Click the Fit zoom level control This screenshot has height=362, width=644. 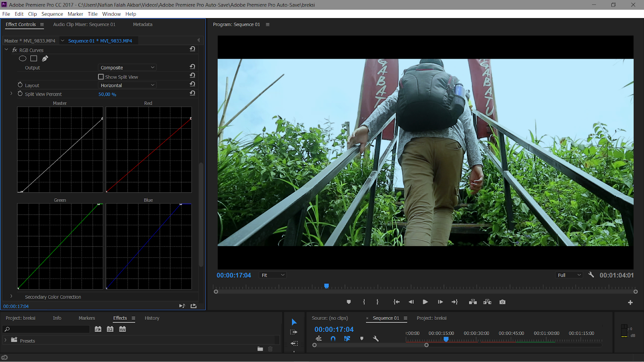[x=272, y=275]
